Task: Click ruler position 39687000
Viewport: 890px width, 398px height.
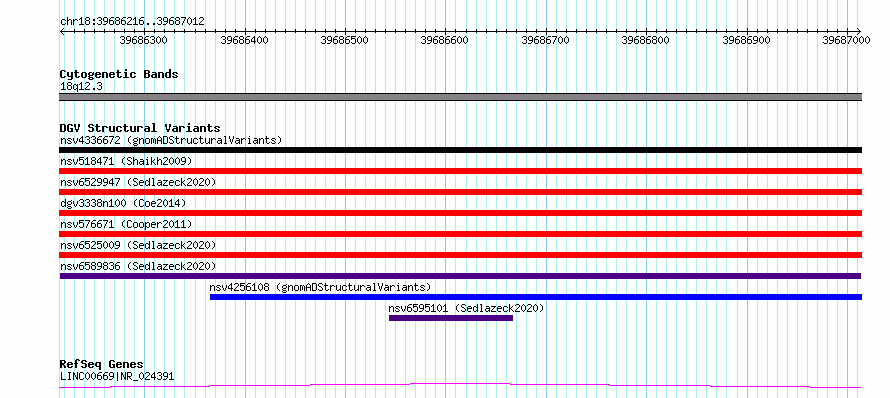Action: [x=847, y=40]
